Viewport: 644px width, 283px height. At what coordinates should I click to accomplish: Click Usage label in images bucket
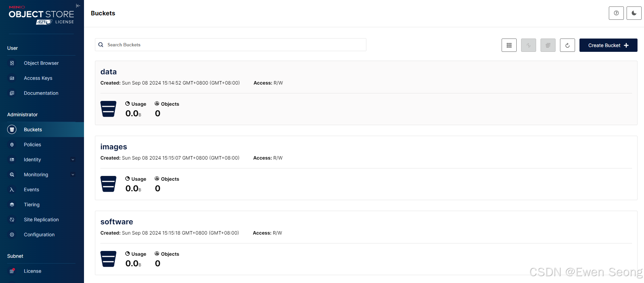[136, 179]
